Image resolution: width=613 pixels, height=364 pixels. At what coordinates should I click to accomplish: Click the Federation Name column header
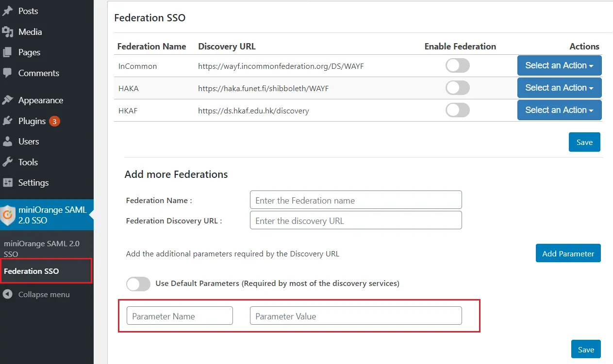(151, 47)
